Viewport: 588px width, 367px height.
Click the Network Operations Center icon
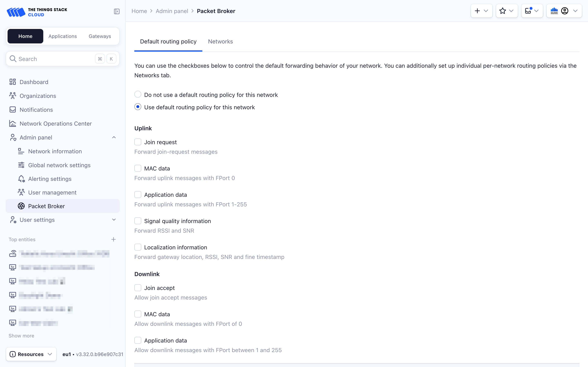[12, 124]
